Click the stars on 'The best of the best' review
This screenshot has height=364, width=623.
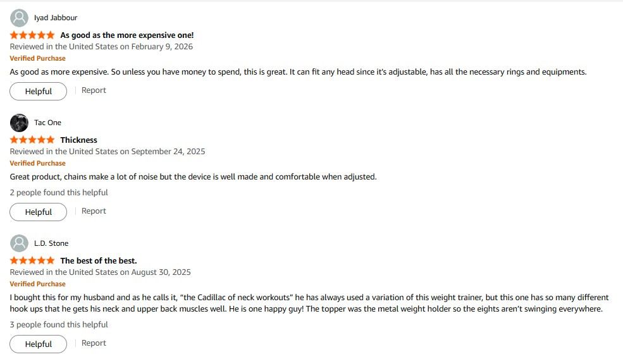(x=32, y=260)
